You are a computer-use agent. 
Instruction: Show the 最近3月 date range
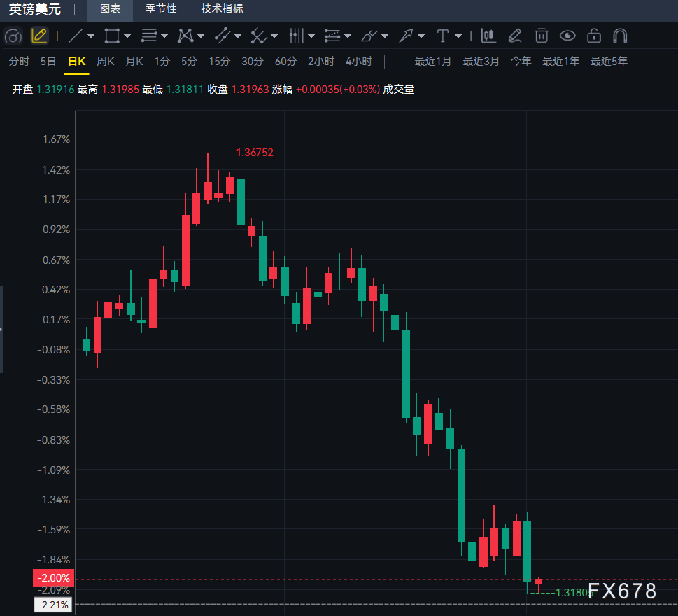(481, 62)
